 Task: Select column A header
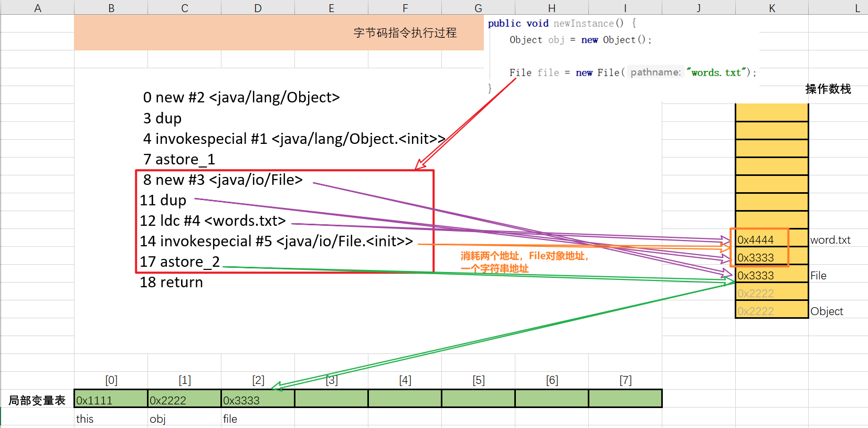pos(37,7)
